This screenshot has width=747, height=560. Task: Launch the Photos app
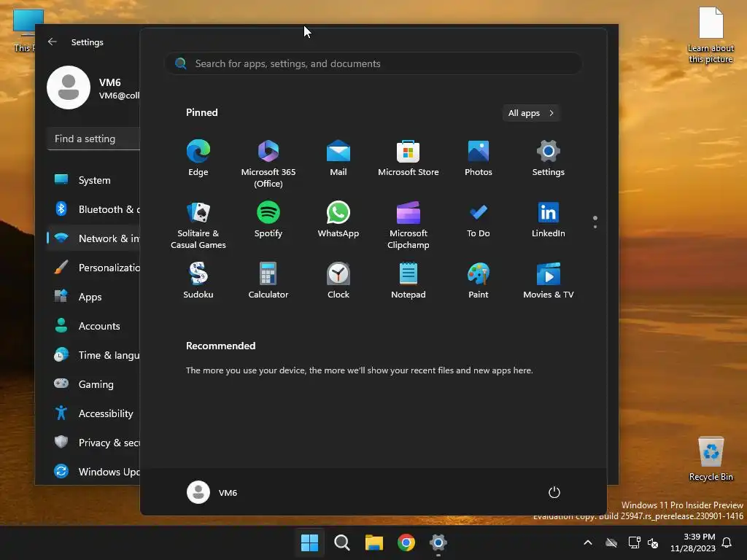pyautogui.click(x=479, y=158)
